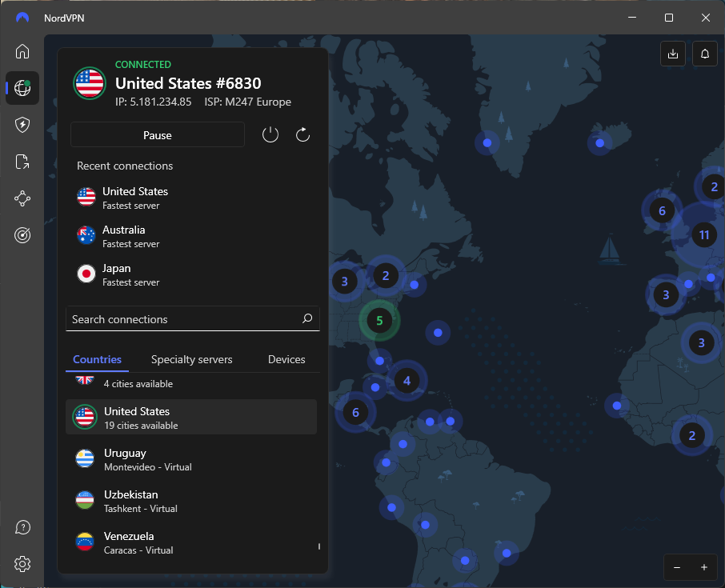Open notifications bell icon
The height and width of the screenshot is (588, 725).
click(705, 54)
